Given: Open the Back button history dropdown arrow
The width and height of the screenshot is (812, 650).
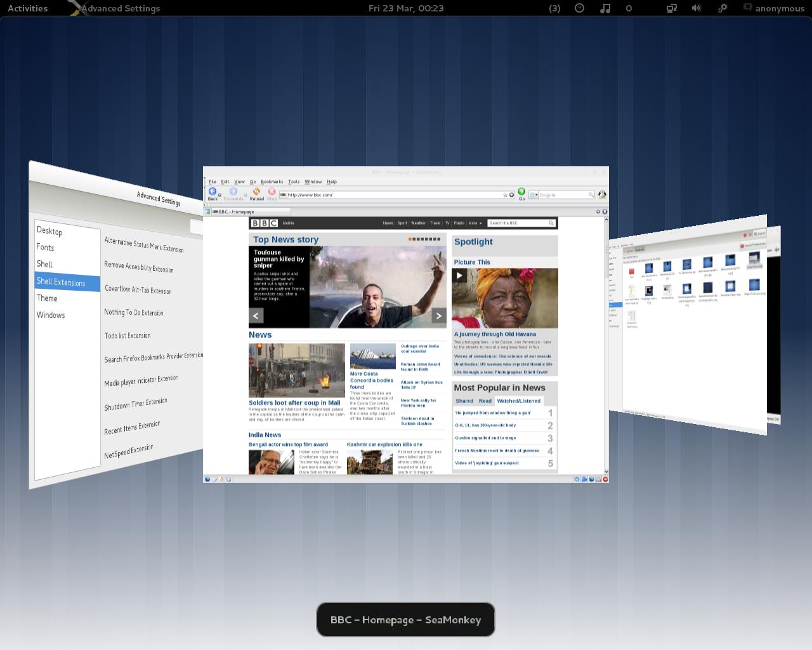Looking at the screenshot, I should (220, 195).
